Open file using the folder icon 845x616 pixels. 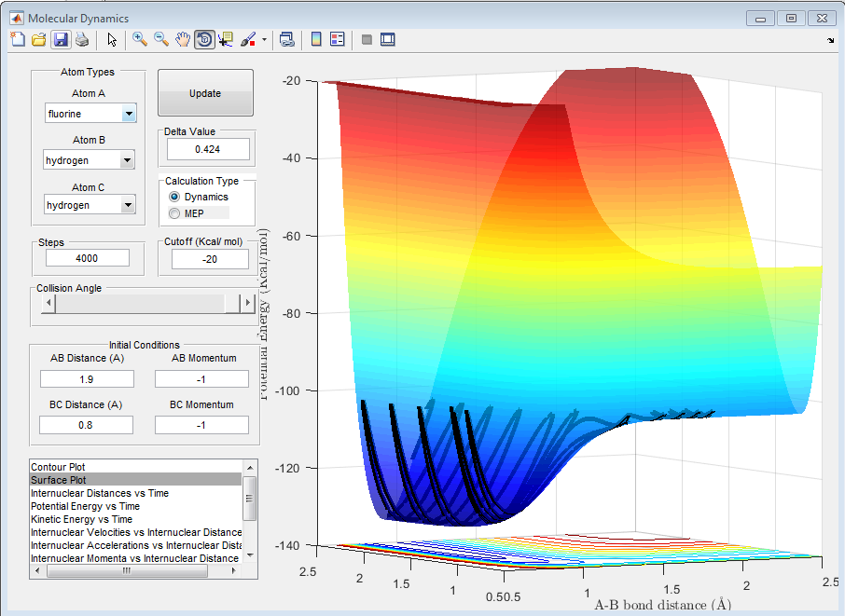click(38, 39)
